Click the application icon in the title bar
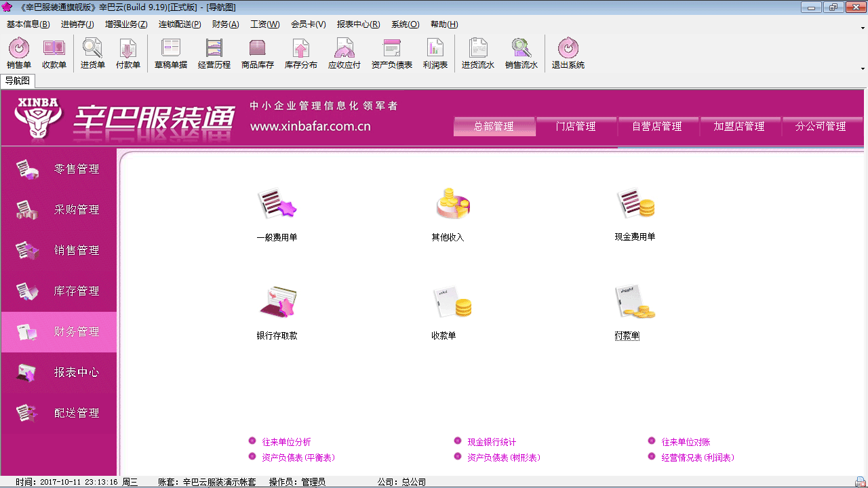Screen dimensions: 868x488 click(x=7, y=7)
